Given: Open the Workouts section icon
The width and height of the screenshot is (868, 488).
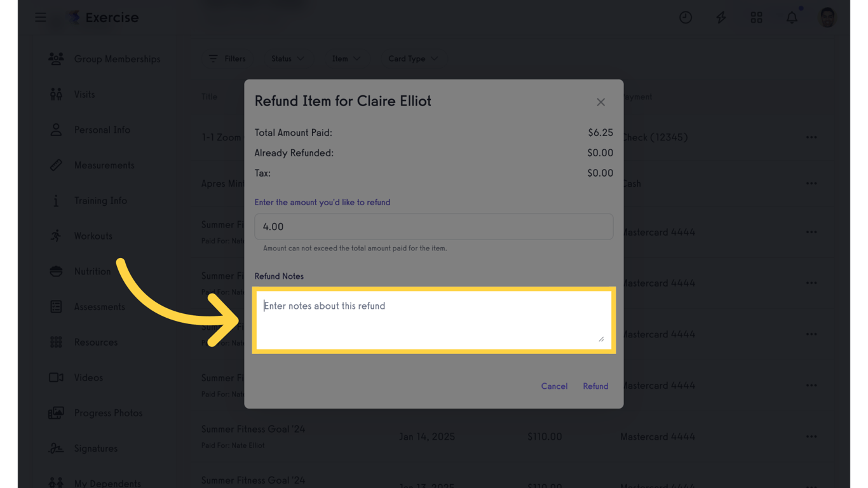Looking at the screenshot, I should click(56, 236).
